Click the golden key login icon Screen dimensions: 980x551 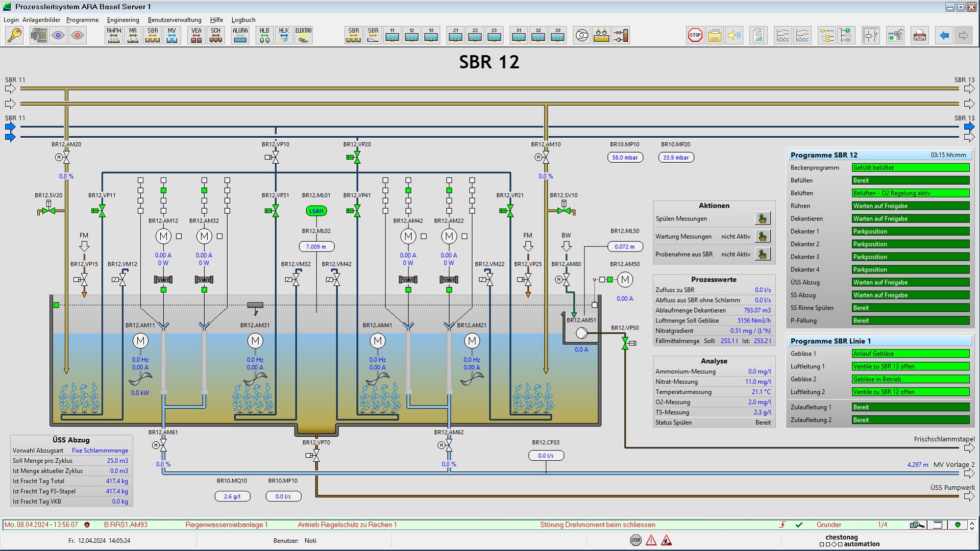pos(14,35)
